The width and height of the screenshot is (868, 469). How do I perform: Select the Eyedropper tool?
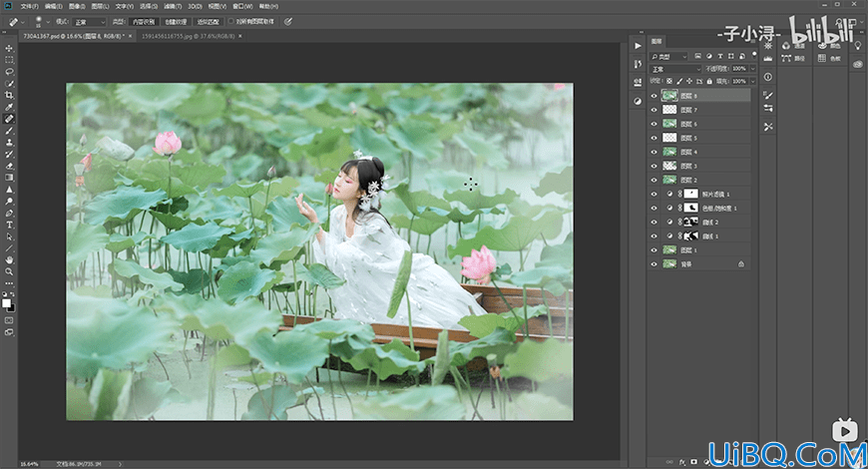click(x=9, y=107)
